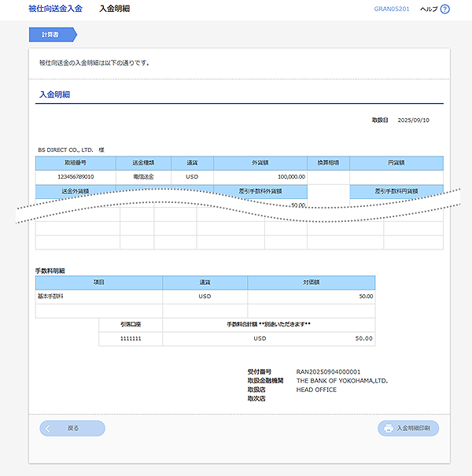The height and width of the screenshot is (476, 472).
Task: Click the 引落口座 label cell
Action: click(x=131, y=324)
